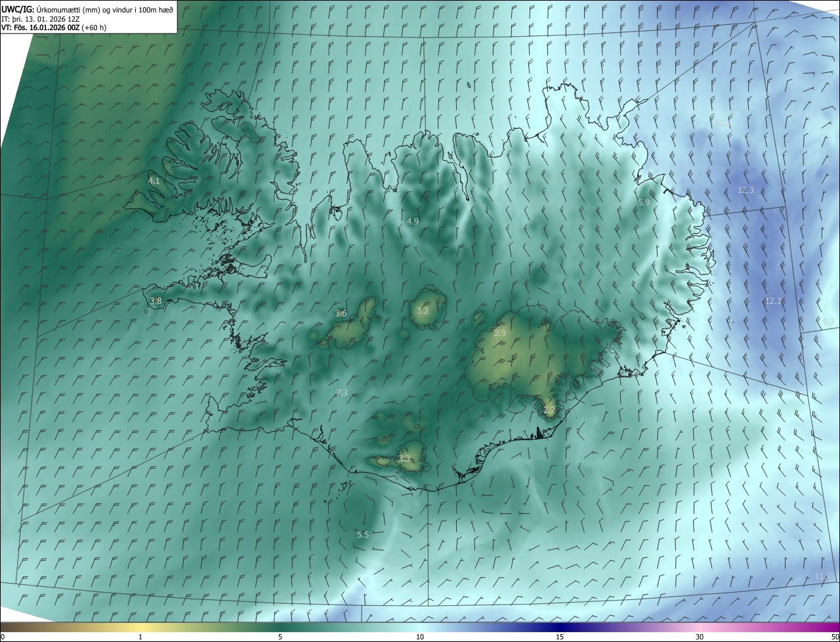Click the 4.1 value over the Westfjords
The width and height of the screenshot is (840, 642).
point(154,180)
